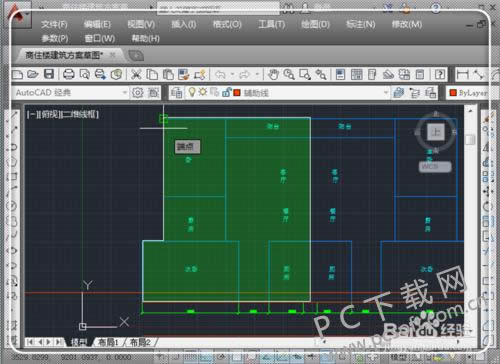
Task: Open the AutoCAD 经典 workspace dropdown
Action: (x=71, y=92)
